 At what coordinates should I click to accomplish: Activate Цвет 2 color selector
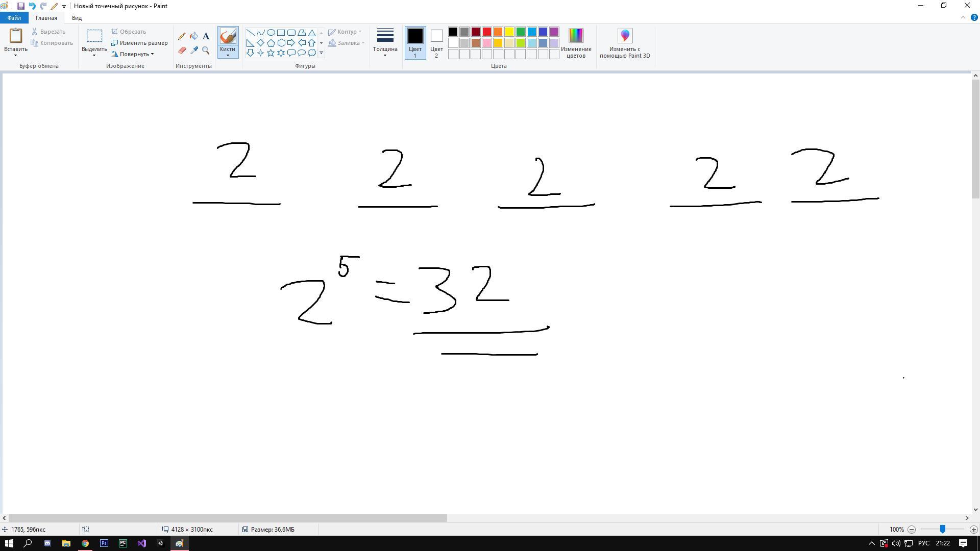pos(436,42)
